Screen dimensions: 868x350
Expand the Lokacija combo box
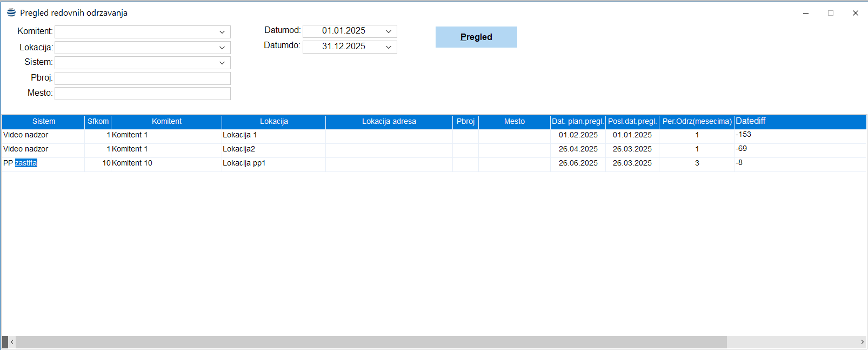222,48
